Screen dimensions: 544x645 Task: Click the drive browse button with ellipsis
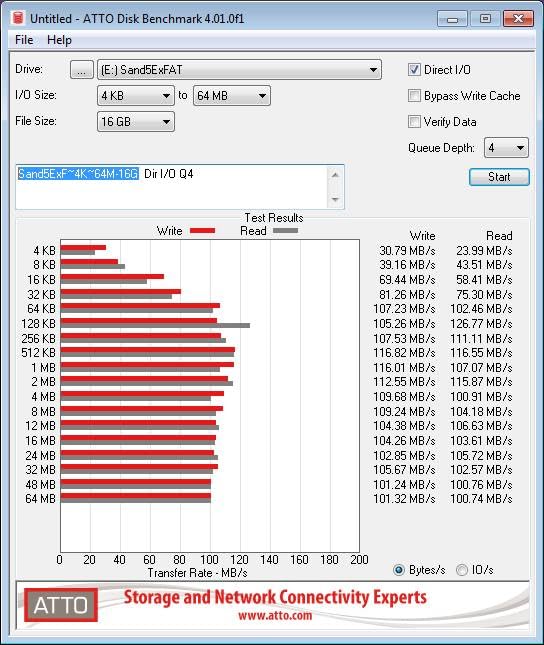tap(81, 70)
